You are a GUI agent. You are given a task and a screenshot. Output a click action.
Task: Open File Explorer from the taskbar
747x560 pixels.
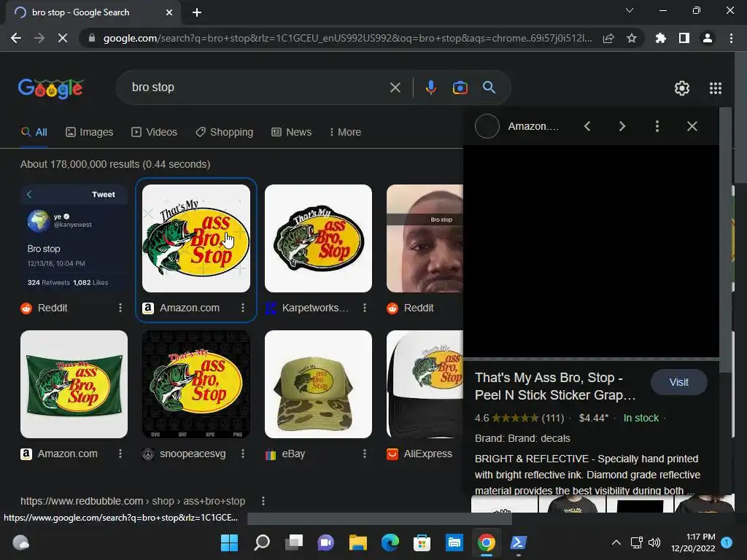tap(357, 542)
